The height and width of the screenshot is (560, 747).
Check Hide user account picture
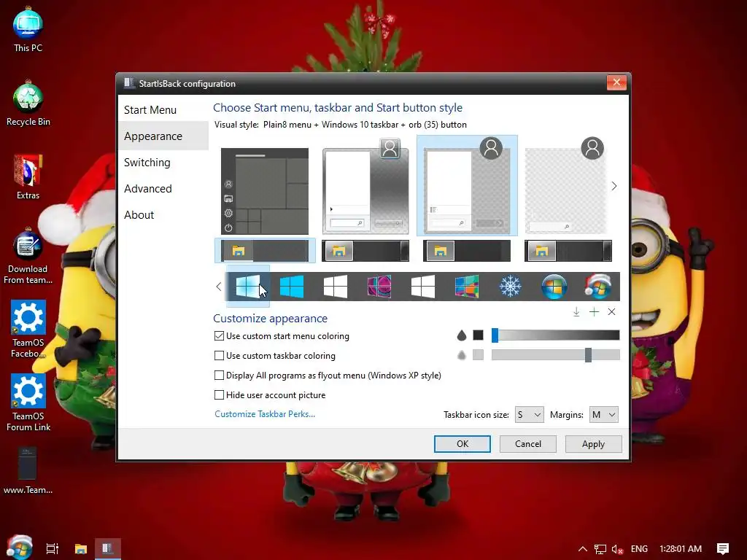point(219,394)
